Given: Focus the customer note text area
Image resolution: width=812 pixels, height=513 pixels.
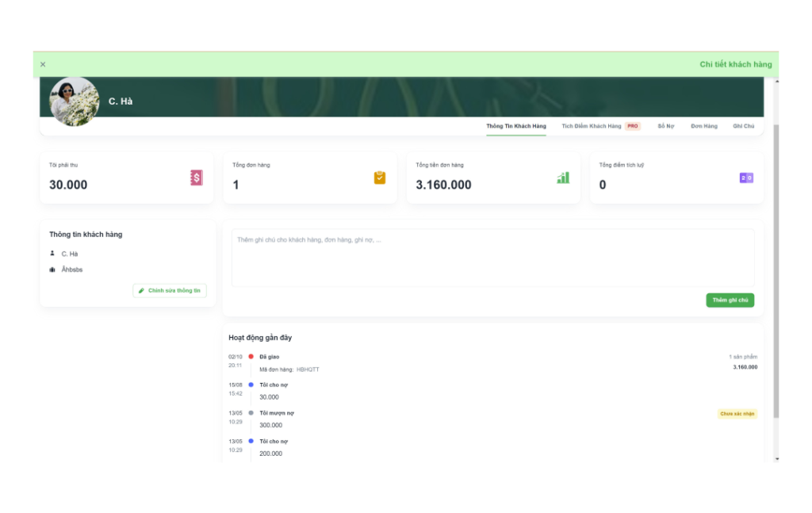Looking at the screenshot, I should [x=492, y=258].
